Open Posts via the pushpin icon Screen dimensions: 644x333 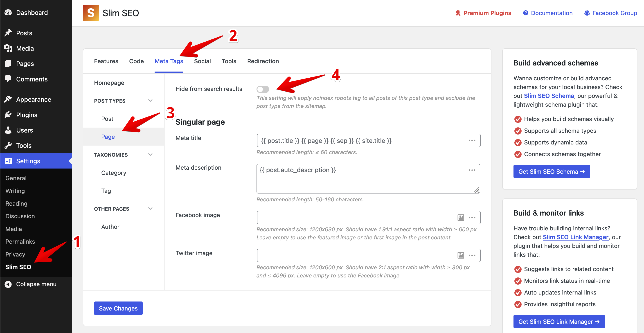point(8,33)
